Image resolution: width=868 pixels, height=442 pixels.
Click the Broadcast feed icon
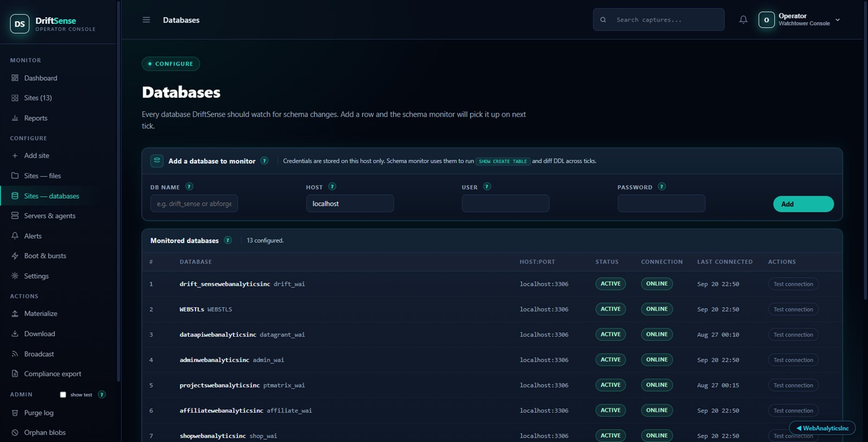[15, 354]
